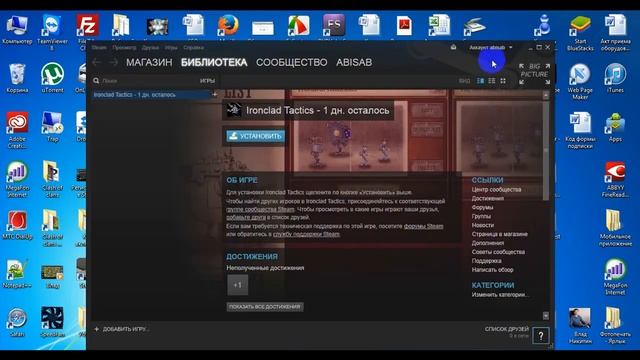Viewport: 640px width, 360px height.
Task: Click ПОКАЗАТЬ ВСЕ ДОСТИЖЕНИЯ button
Action: 265,307
